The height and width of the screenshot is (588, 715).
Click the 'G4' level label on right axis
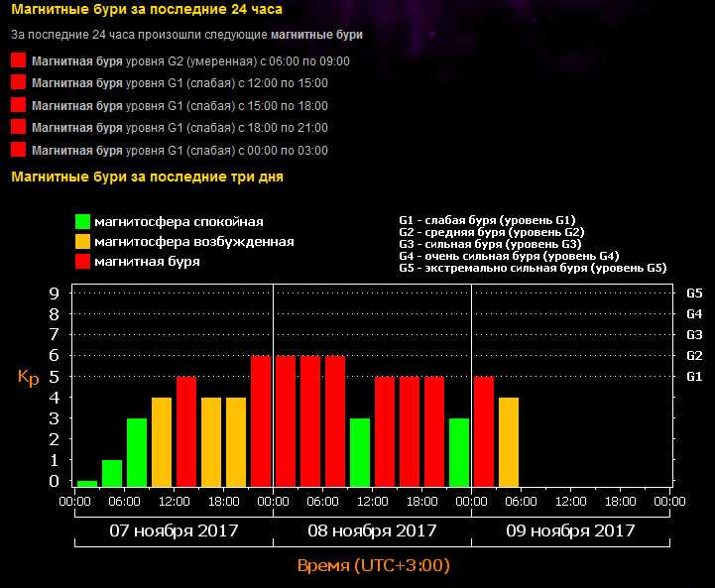[x=694, y=314]
